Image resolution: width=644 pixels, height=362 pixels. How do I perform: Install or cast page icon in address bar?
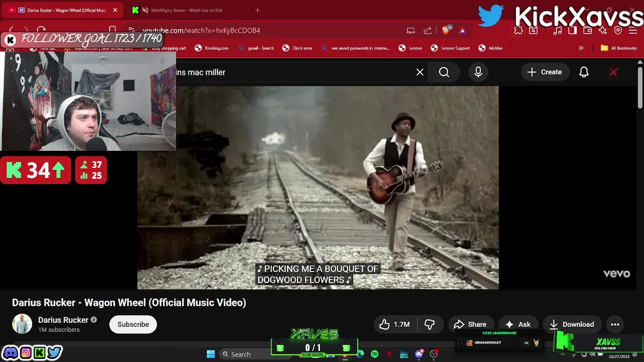(411, 31)
